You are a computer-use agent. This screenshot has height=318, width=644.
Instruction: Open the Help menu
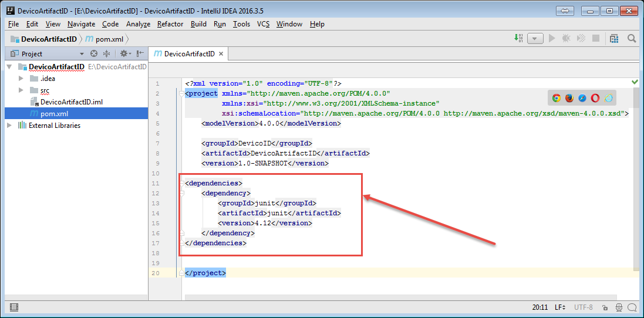pos(317,24)
